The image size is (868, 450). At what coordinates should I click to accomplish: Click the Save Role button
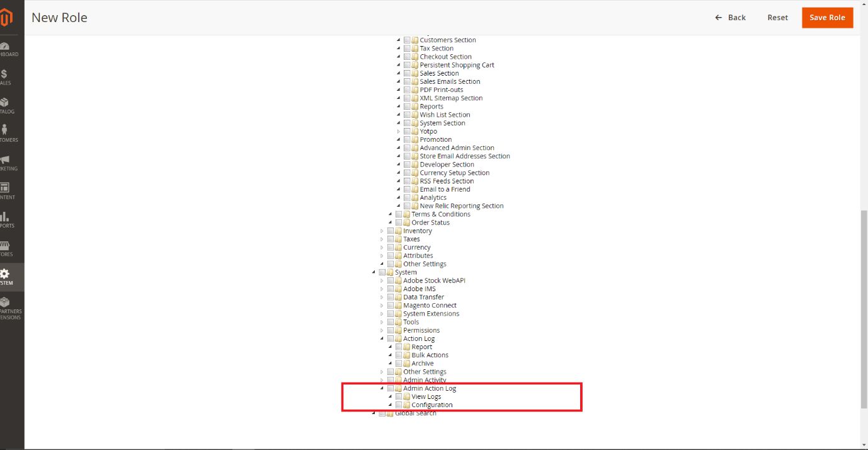pos(827,18)
